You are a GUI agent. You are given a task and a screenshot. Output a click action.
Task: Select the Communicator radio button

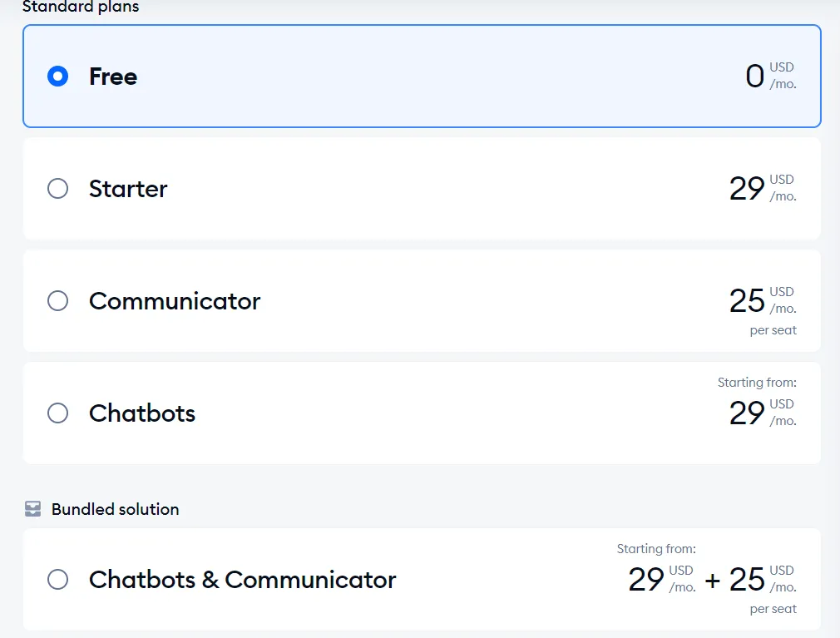tap(58, 301)
